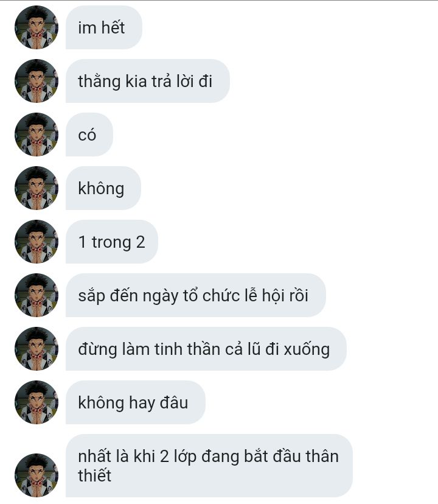Click avatar beside 'đừng làm tinh thần' message
Viewport: 438px width, 504px height.
pos(36,349)
